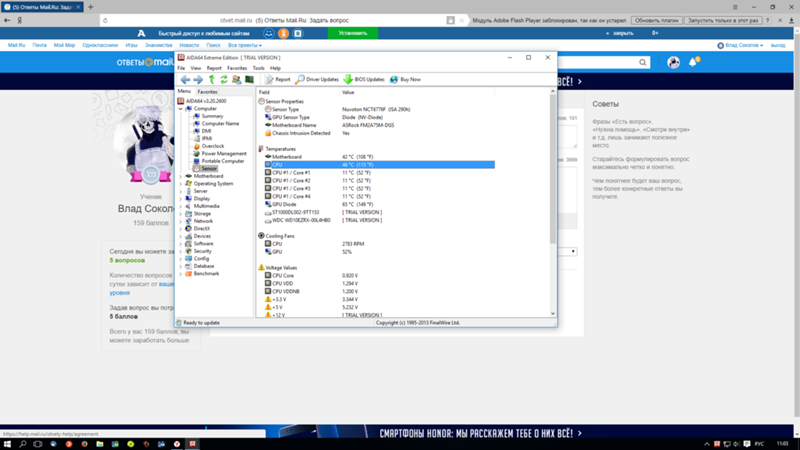Click the green Установить button in browser bar
Screen dimensions: 800x450
tap(353, 33)
